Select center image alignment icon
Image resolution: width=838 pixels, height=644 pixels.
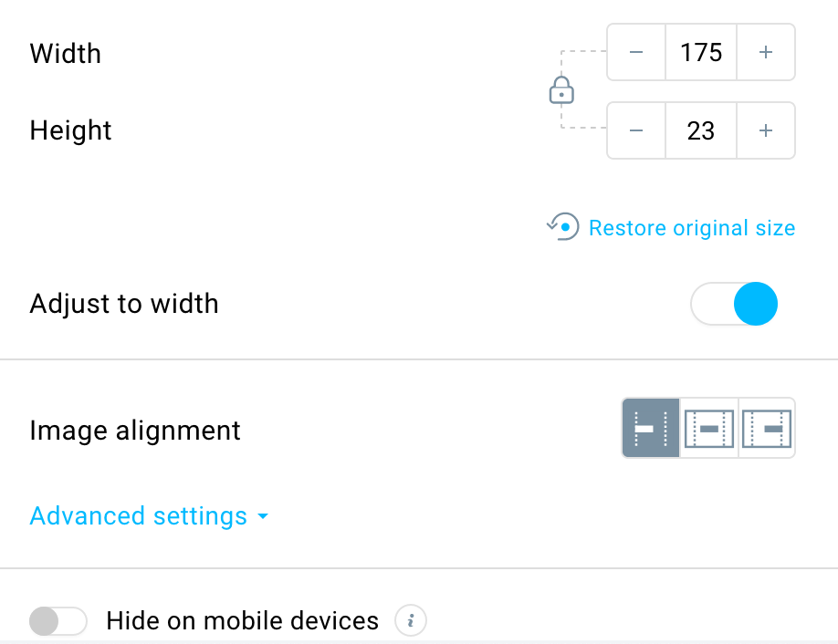(x=709, y=428)
